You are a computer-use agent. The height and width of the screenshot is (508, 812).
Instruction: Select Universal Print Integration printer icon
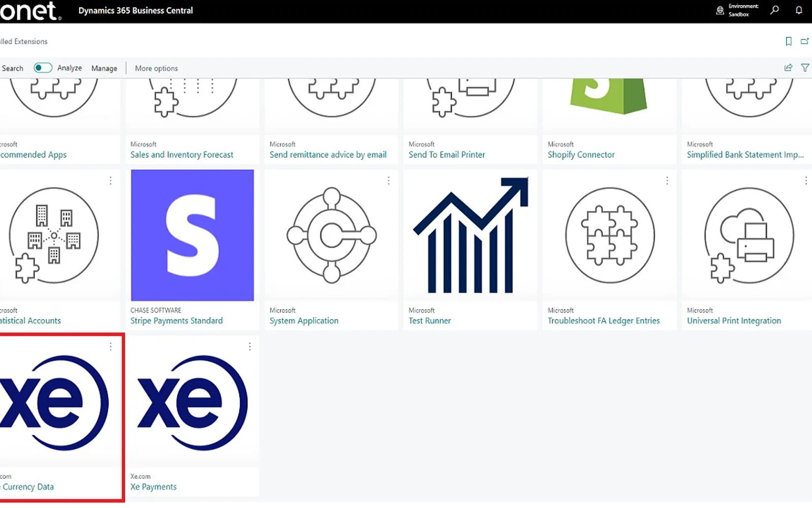click(x=749, y=235)
